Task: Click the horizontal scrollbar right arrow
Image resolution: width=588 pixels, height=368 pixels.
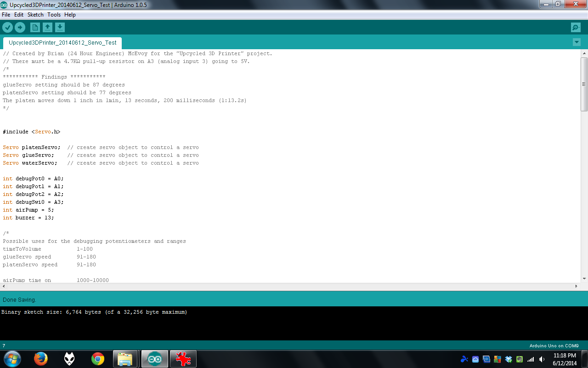Action: [x=577, y=286]
